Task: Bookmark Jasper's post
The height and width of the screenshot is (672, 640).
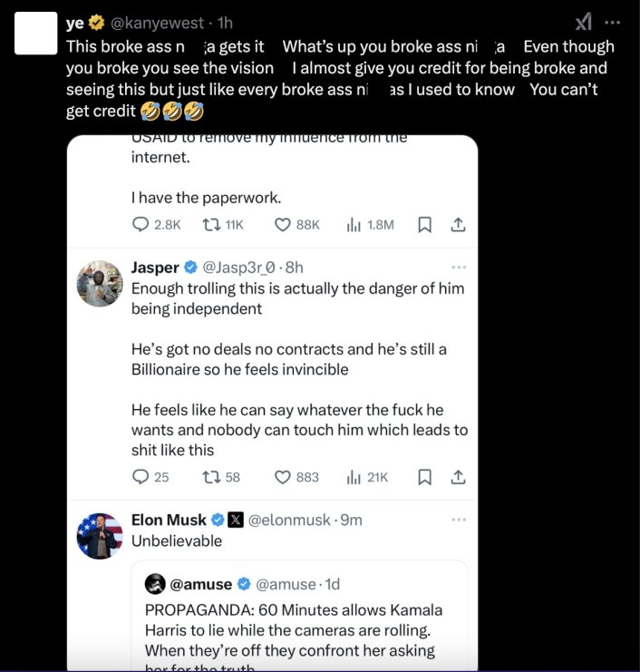Action: coord(424,477)
